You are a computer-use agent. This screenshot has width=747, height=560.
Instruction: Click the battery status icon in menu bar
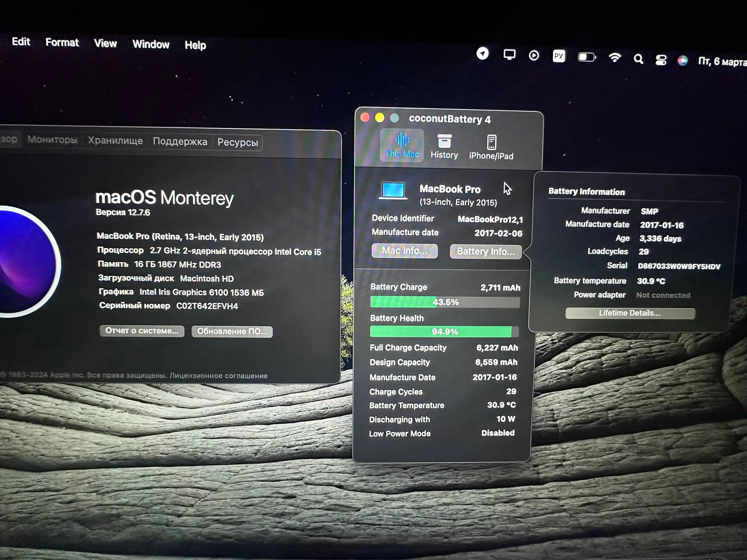tap(587, 57)
